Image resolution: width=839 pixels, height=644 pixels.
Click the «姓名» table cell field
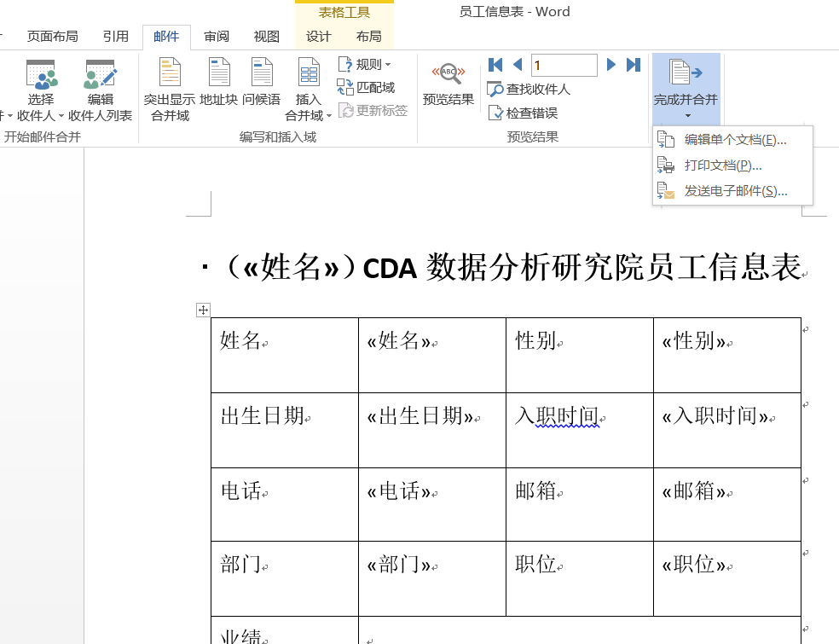point(432,355)
